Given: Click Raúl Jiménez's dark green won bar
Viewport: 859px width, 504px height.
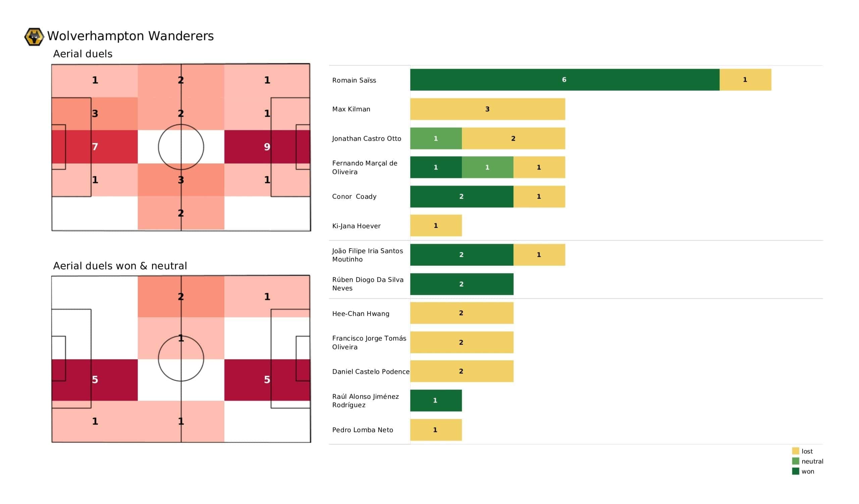Looking at the screenshot, I should [436, 400].
